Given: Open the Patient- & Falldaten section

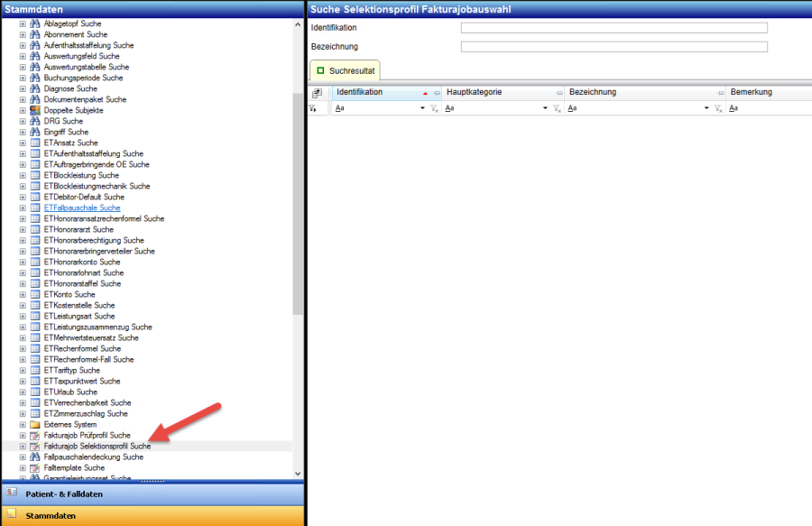Looking at the screenshot, I should click(152, 494).
